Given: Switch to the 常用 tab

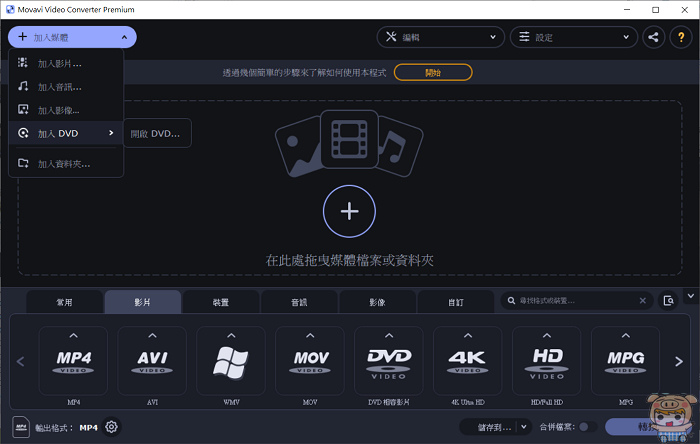Looking at the screenshot, I should click(64, 302).
